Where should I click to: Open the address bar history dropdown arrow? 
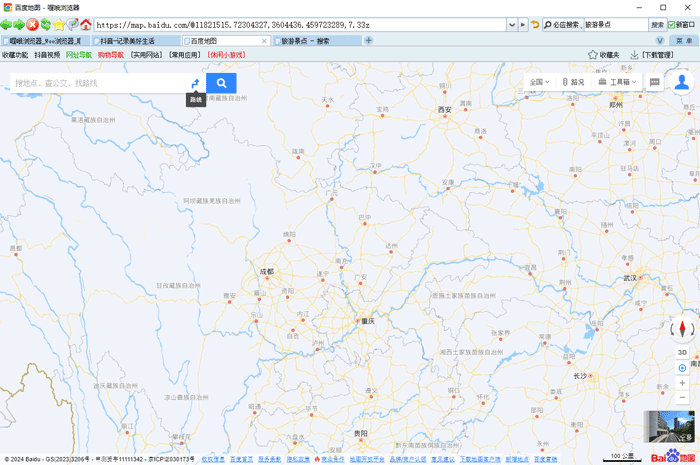tap(513, 24)
